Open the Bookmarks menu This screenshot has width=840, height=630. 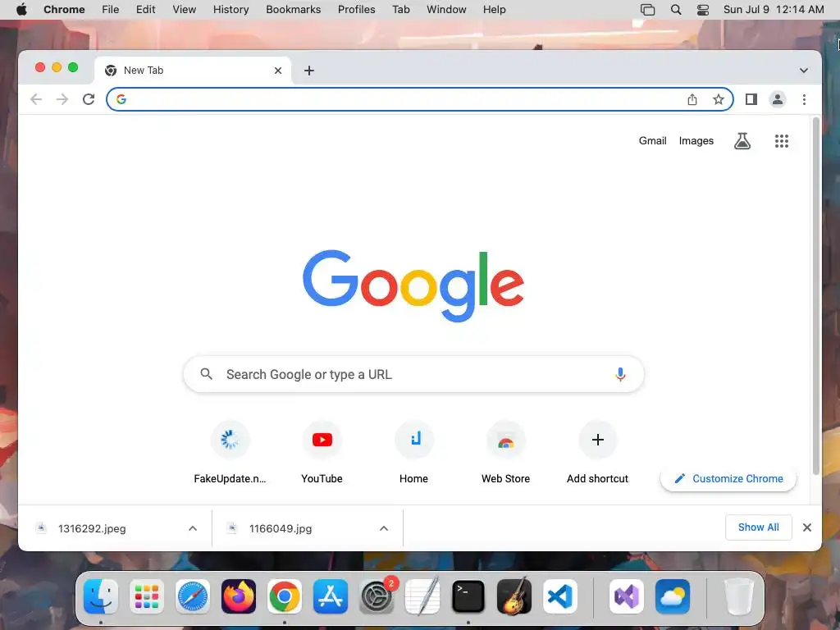click(x=293, y=10)
